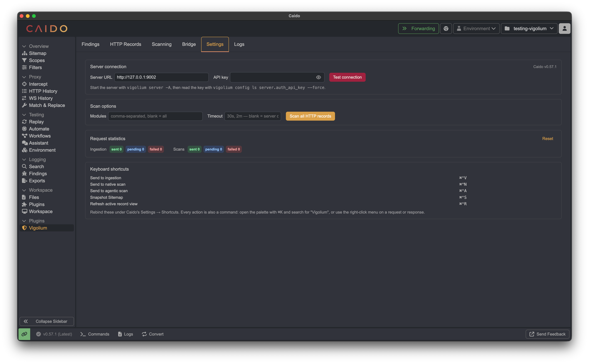Screen dimensions: 589x364
Task: Open Plugins puzzle icon item
Action: [47, 204]
